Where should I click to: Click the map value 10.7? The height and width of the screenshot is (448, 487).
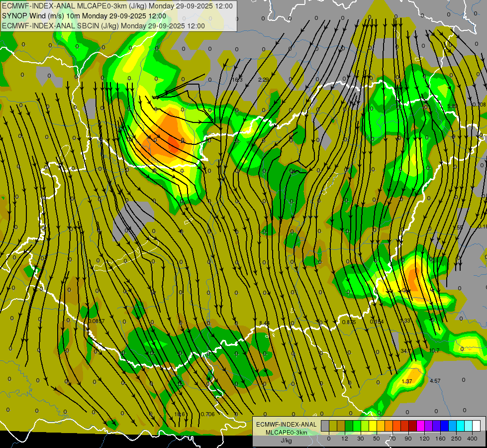click(434, 351)
